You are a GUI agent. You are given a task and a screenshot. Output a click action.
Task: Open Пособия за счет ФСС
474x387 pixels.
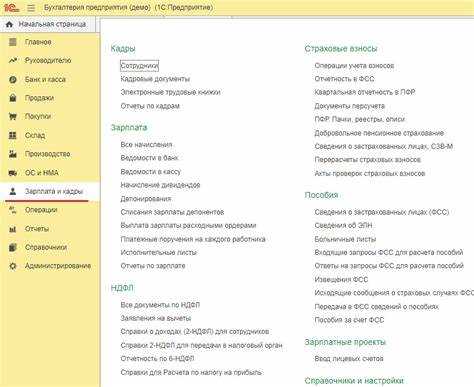pyautogui.click(x=349, y=320)
